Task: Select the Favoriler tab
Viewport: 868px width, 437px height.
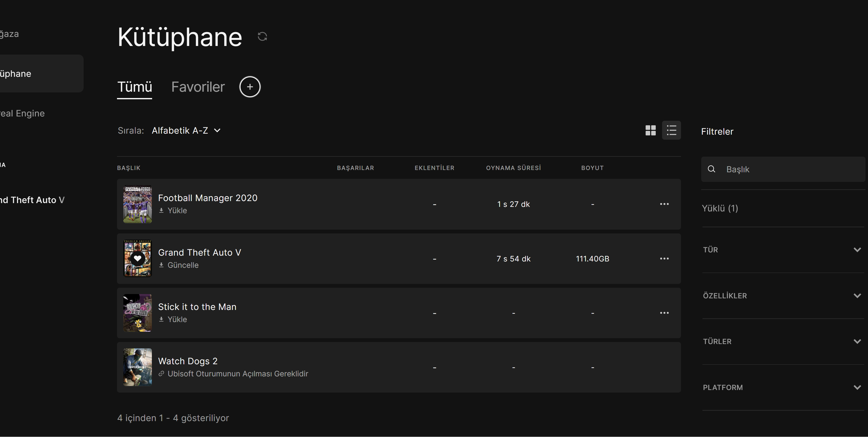Action: pos(198,87)
